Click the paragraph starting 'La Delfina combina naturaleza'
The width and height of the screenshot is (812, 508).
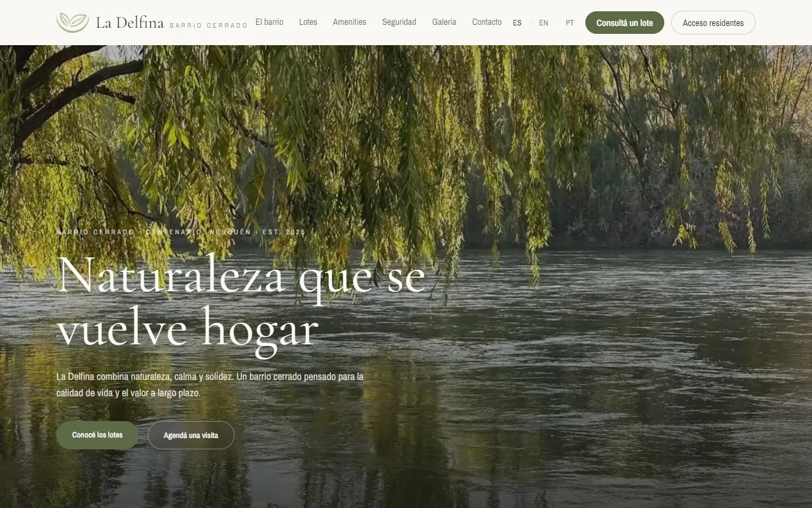210,384
